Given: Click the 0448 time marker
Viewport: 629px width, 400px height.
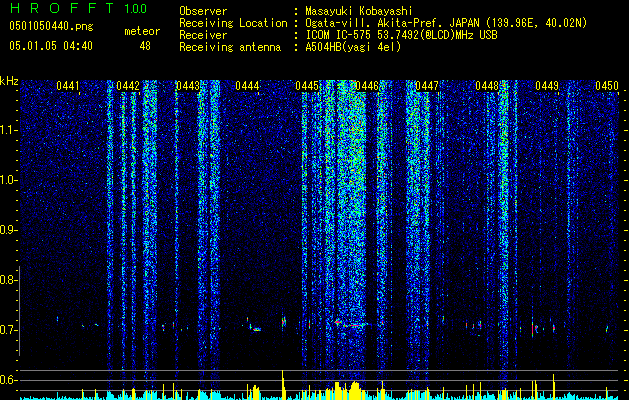Looking at the screenshot, I should [487, 86].
